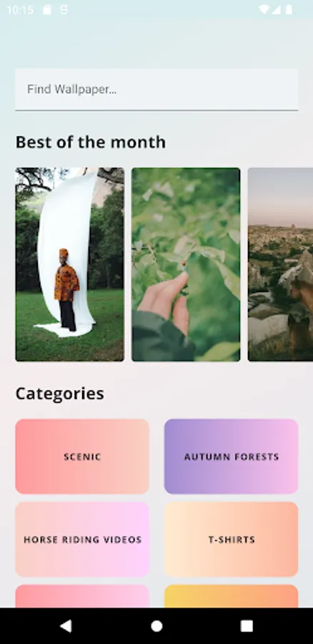Screen dimensions: 313x644
Task: Focus the Find Wallpaper search field
Action: [156, 89]
